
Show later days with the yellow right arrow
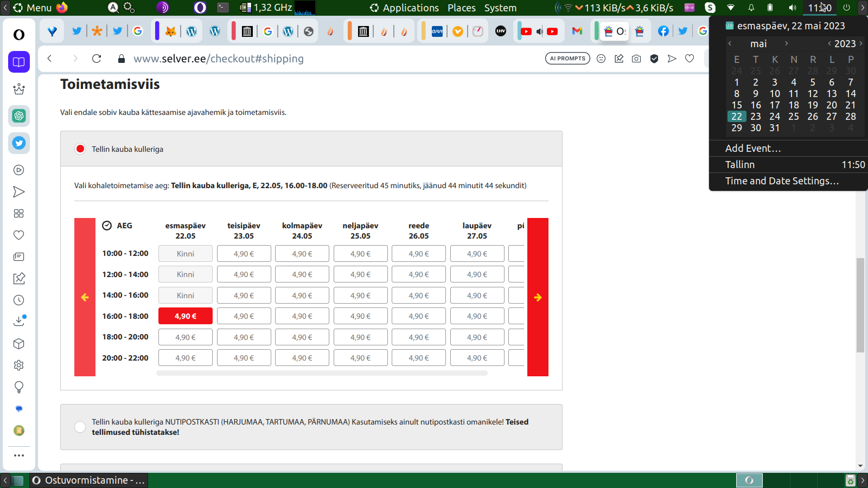coord(538,297)
